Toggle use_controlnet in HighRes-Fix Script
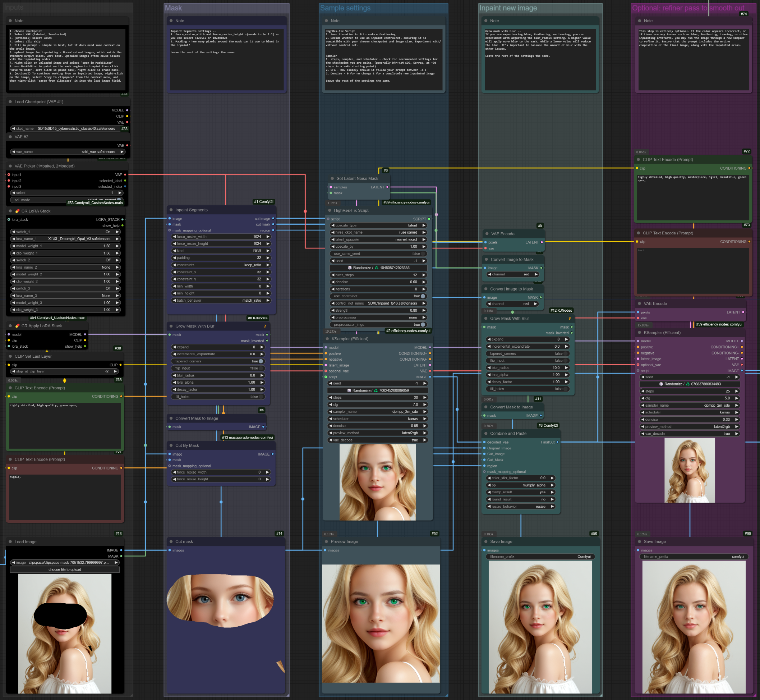This screenshot has width=760, height=700. tap(378, 296)
